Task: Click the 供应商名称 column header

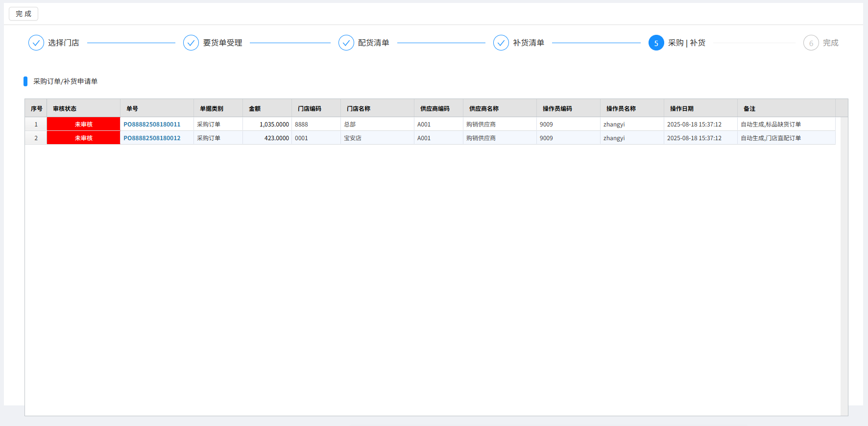Action: coord(500,108)
